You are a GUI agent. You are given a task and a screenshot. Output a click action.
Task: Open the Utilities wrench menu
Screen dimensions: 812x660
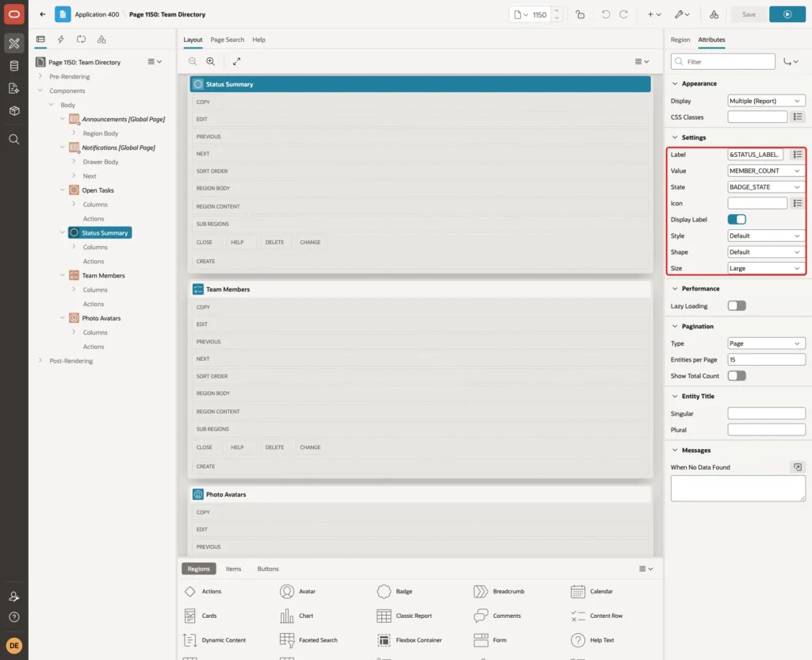681,14
